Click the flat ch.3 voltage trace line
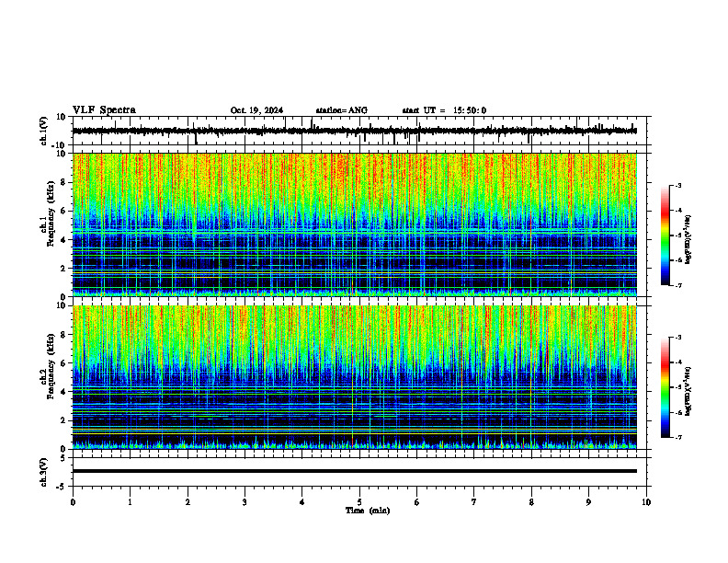The height and width of the screenshot is (563, 728). (x=355, y=471)
